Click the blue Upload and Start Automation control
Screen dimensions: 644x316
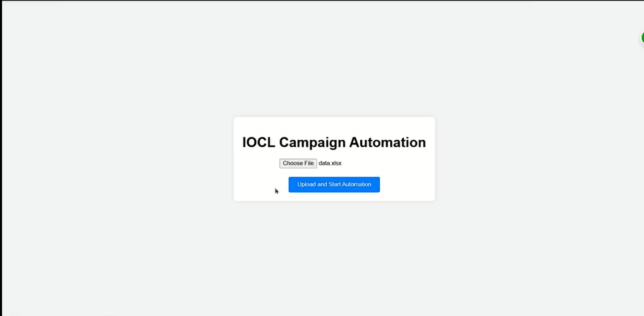(334, 184)
